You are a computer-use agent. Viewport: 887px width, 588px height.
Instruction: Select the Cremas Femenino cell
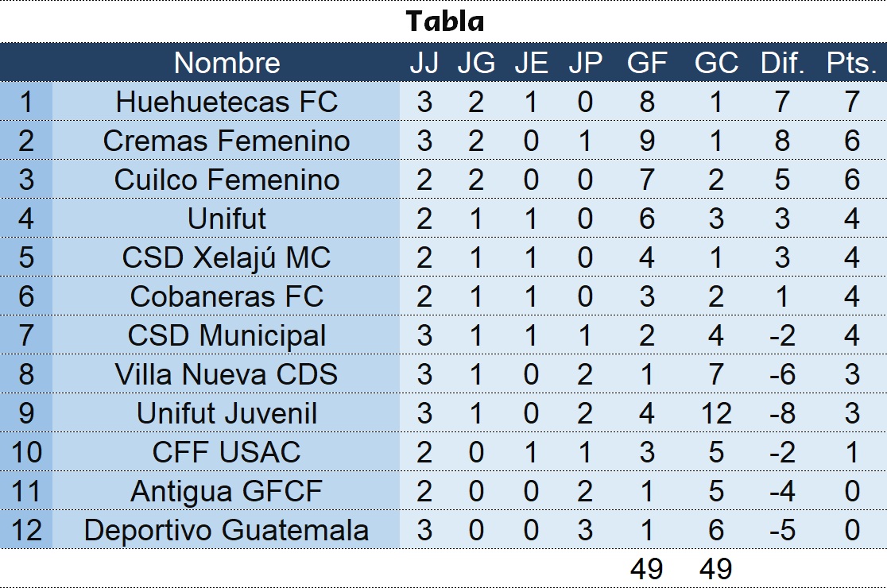click(x=227, y=141)
